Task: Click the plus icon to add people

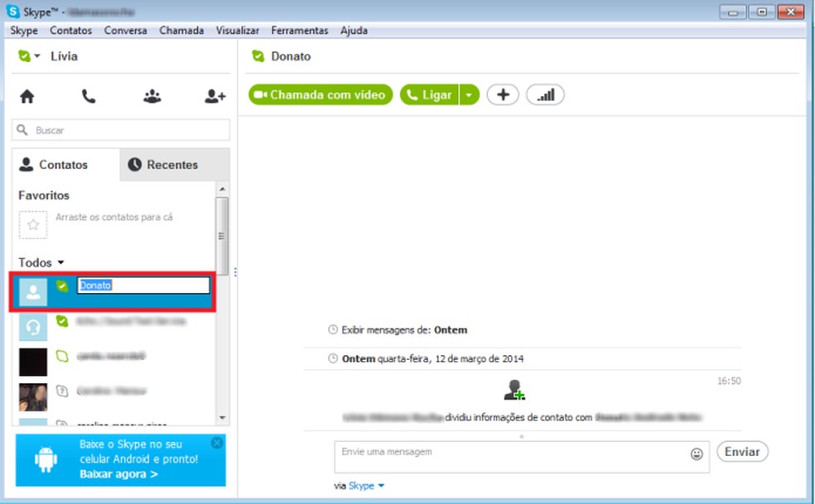Action: (x=503, y=94)
